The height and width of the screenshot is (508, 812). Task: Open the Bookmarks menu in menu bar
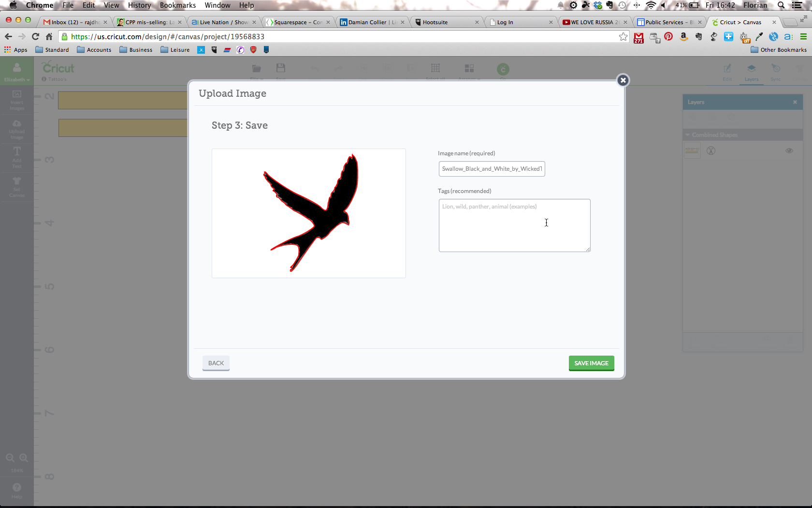click(177, 5)
